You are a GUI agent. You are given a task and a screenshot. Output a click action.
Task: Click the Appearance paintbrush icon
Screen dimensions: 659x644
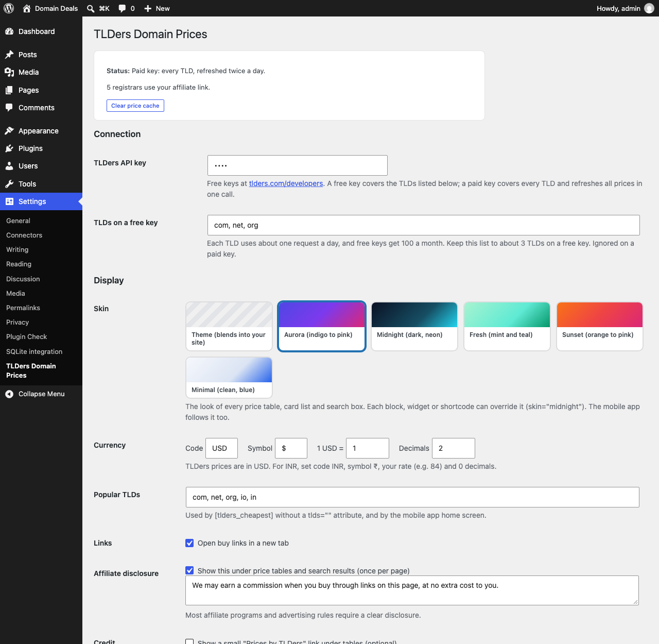[9, 131]
